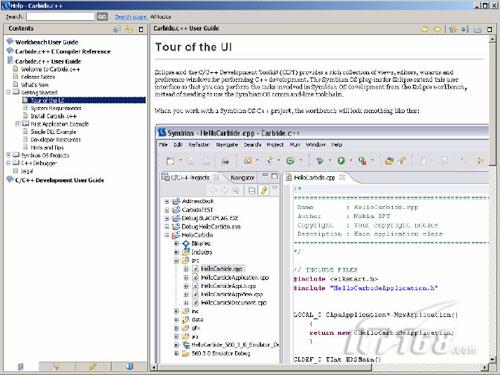Click Show in Table of Contents icon
This screenshot has height=375, width=500.
tap(453, 29)
